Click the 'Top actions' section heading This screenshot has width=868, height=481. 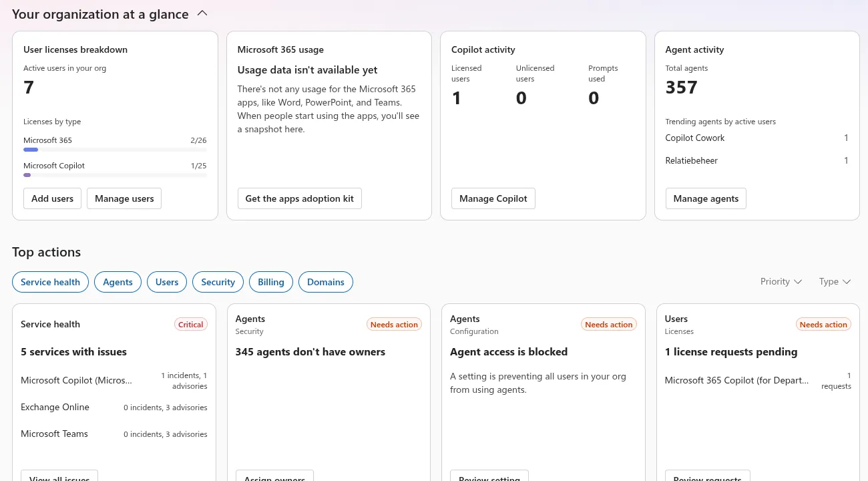click(x=46, y=252)
